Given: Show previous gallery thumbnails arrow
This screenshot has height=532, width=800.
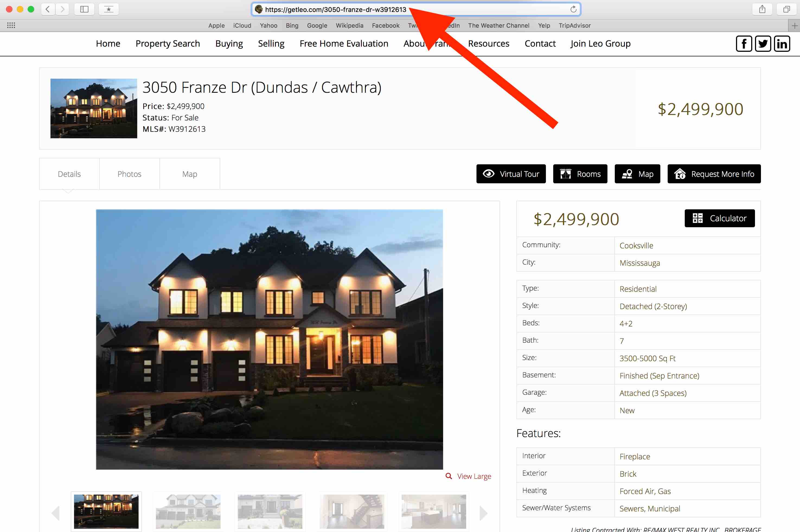Looking at the screenshot, I should point(56,513).
